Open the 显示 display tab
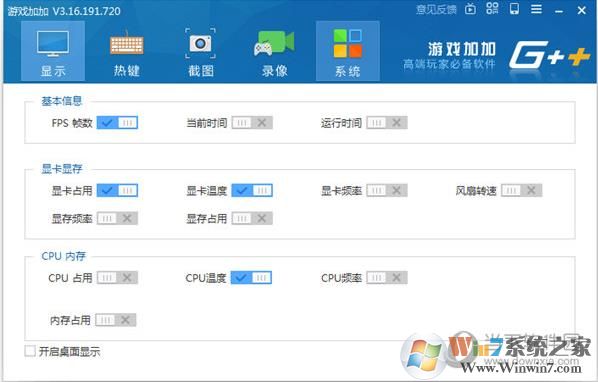The width and height of the screenshot is (598, 382). tap(53, 51)
